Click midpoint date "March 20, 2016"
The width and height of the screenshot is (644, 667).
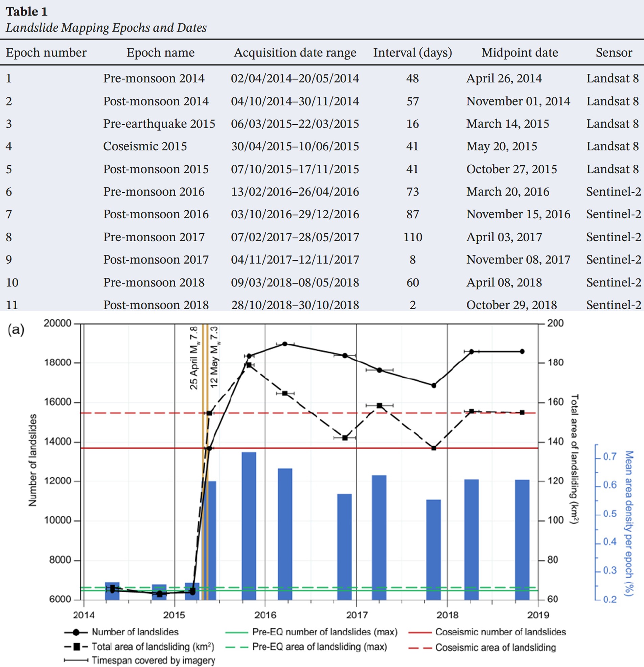coord(508,192)
